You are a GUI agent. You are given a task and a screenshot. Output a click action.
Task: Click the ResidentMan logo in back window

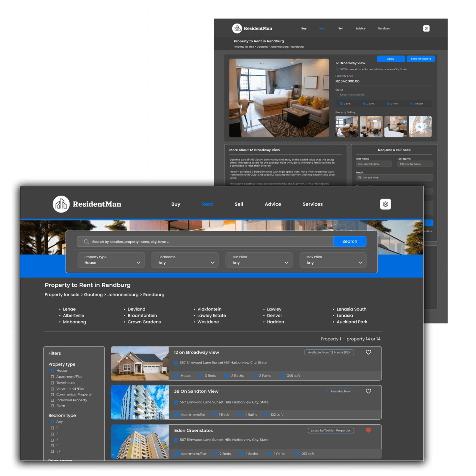(252, 29)
